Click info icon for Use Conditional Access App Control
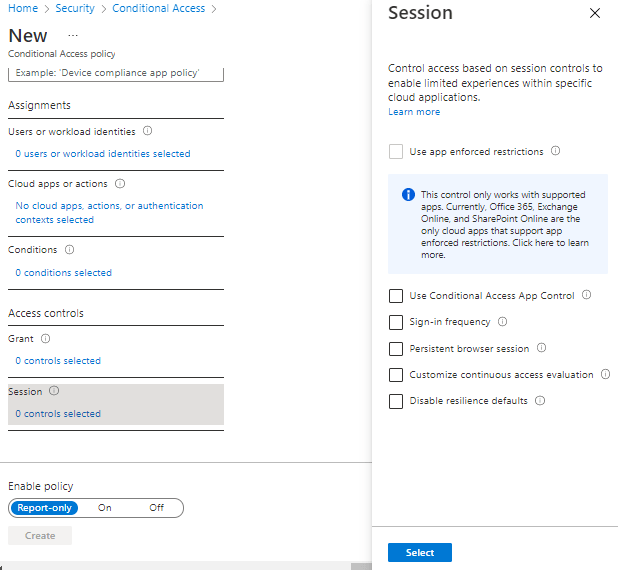The height and width of the screenshot is (570, 618). tap(586, 295)
